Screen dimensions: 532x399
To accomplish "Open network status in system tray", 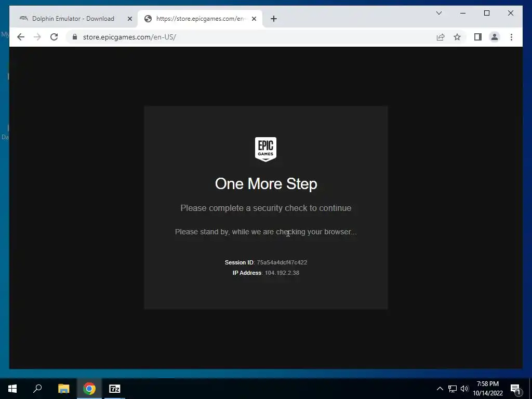I will (x=453, y=389).
